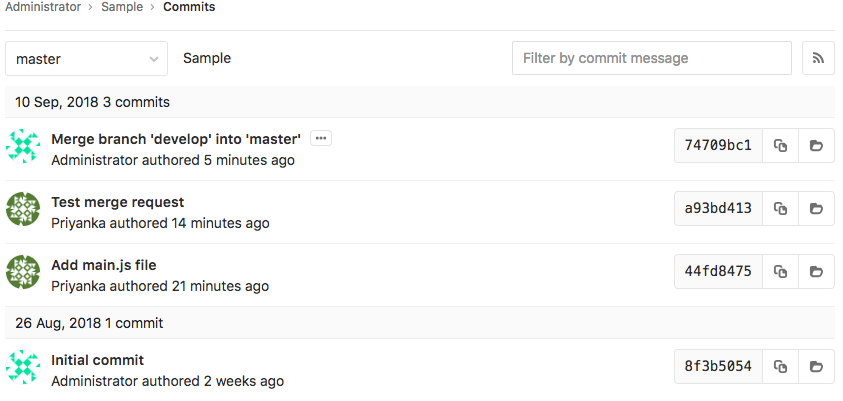Screen dimensions: 843x401
Task: Click Administrator avatar on Initial commit
Action: (23, 367)
